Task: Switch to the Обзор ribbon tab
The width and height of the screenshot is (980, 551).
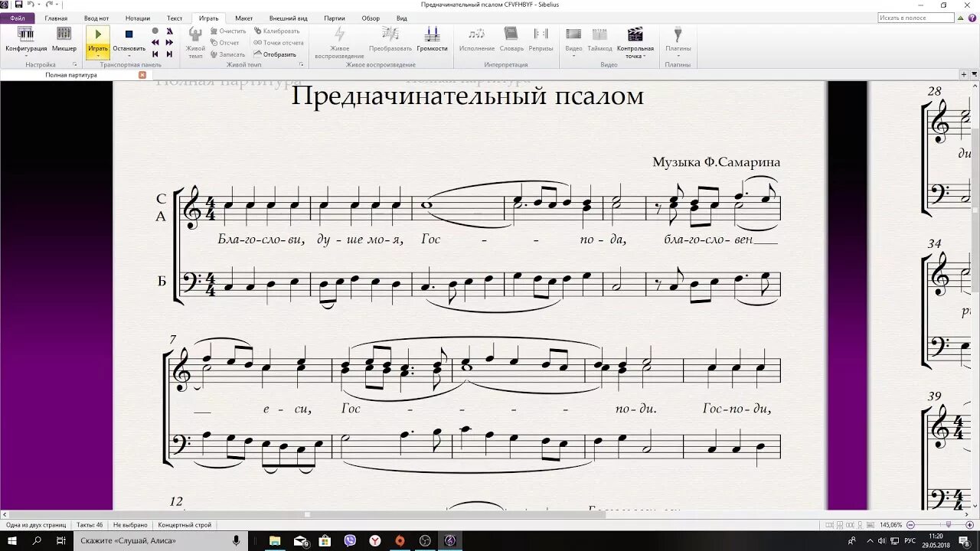Action: (x=371, y=18)
